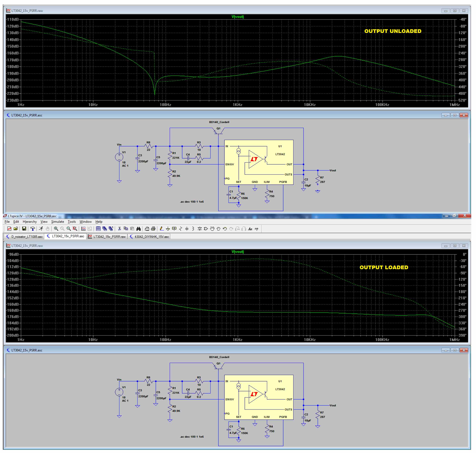Close the bottom LT3042_15v_PSRR.asc schematic window
This screenshot has width=476, height=453.
(464, 350)
